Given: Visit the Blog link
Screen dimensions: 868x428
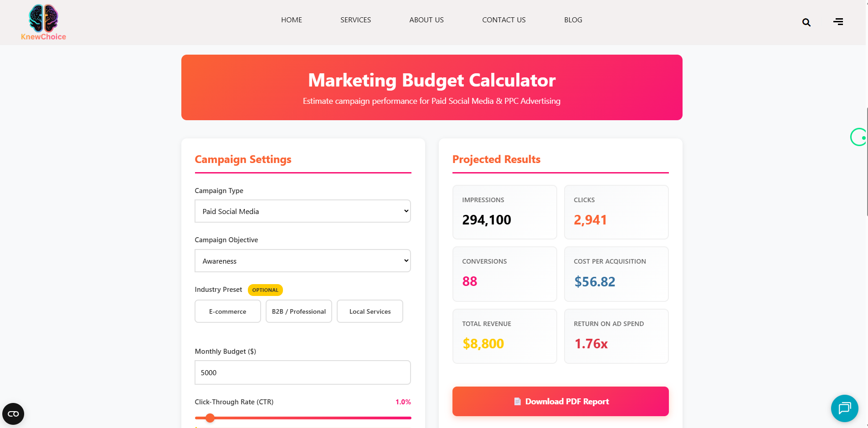Looking at the screenshot, I should (x=573, y=20).
